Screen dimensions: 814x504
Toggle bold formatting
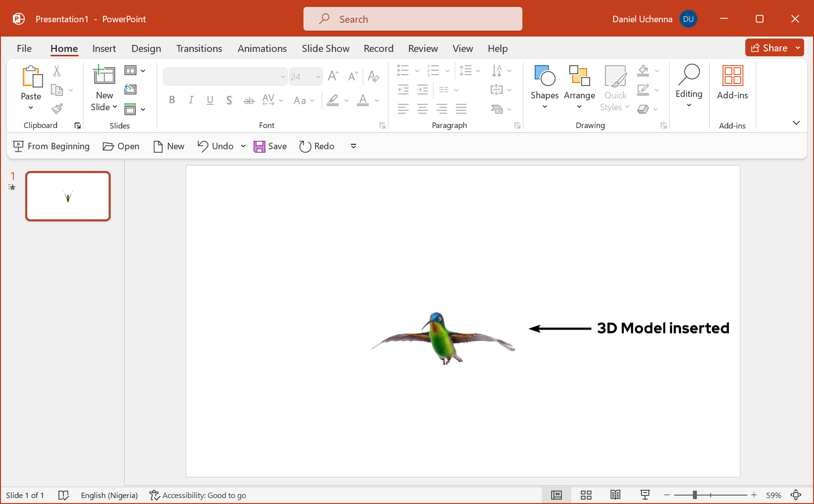[x=171, y=100]
